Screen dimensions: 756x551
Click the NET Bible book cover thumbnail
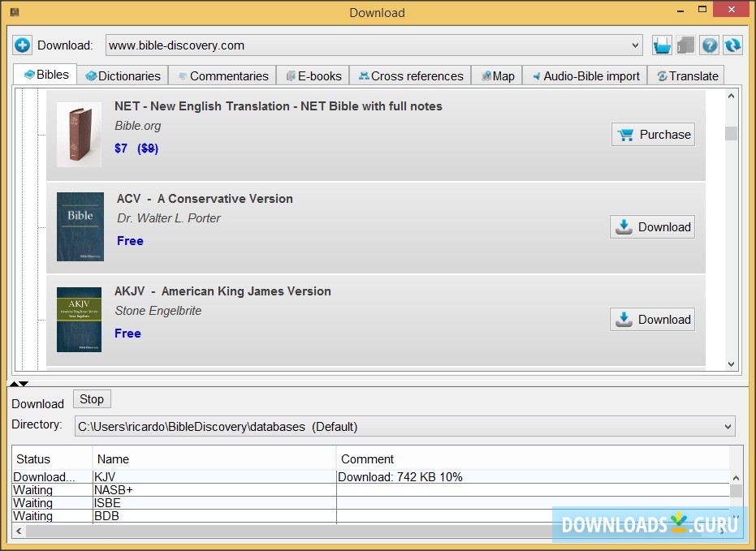tap(79, 135)
